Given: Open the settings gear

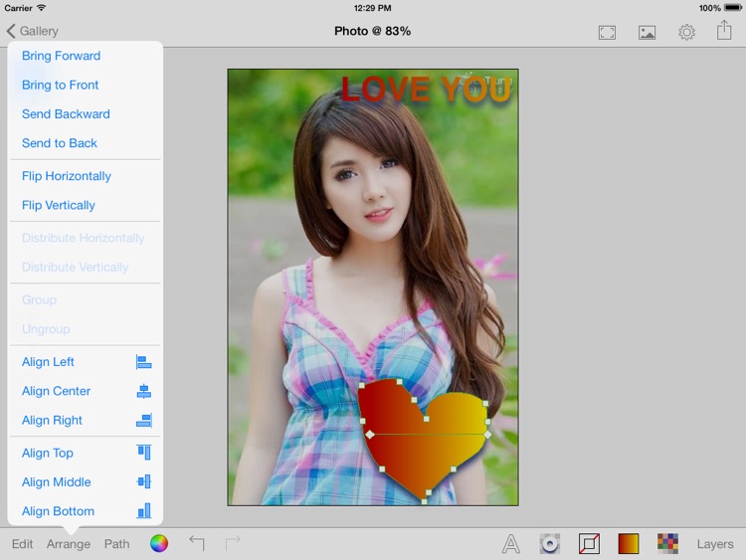Looking at the screenshot, I should pyautogui.click(x=686, y=32).
